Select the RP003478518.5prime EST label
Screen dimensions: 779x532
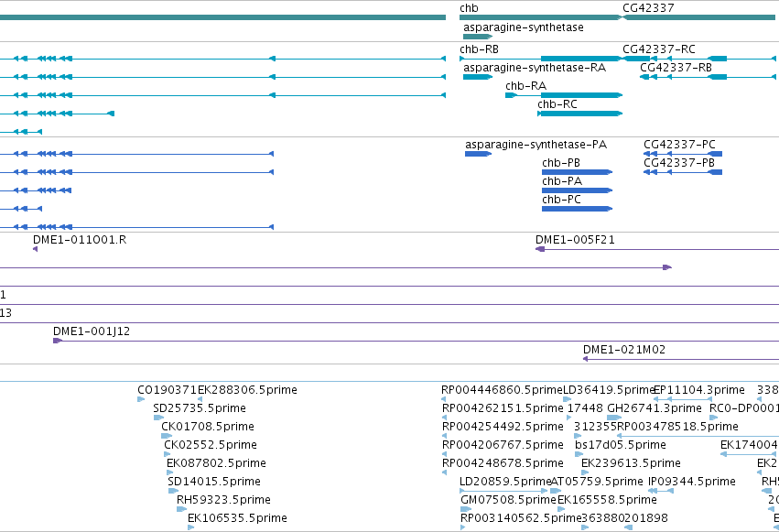click(677, 427)
